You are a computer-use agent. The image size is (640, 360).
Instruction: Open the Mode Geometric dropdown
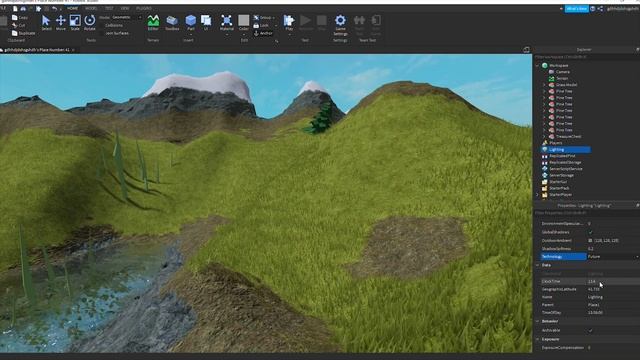127,18
